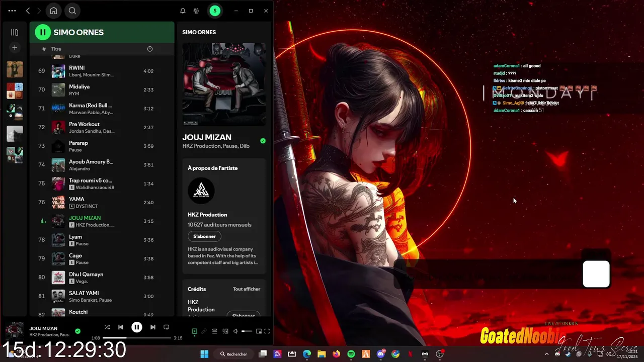
Task: Open HKZ Production, Pause, Diib artists link
Action: pos(216,146)
